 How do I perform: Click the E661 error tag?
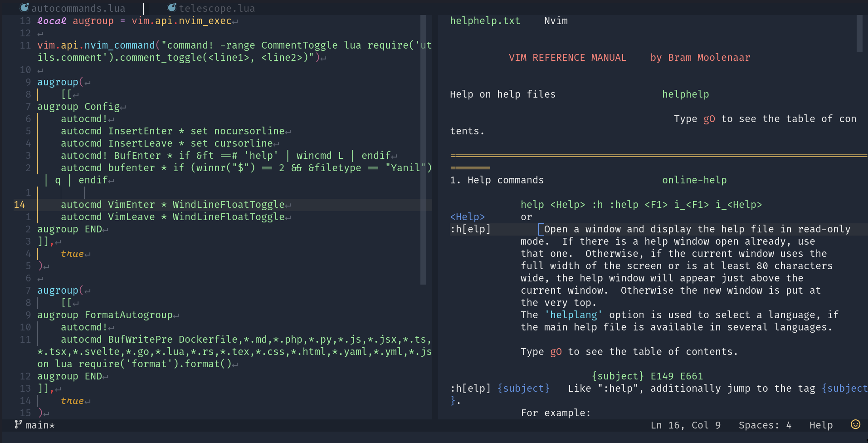tap(692, 376)
